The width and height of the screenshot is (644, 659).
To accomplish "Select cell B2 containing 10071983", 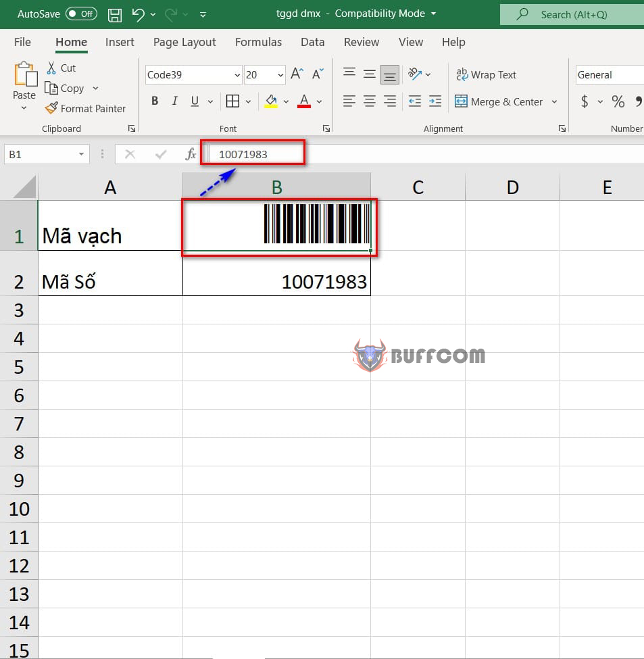I will [x=277, y=273].
